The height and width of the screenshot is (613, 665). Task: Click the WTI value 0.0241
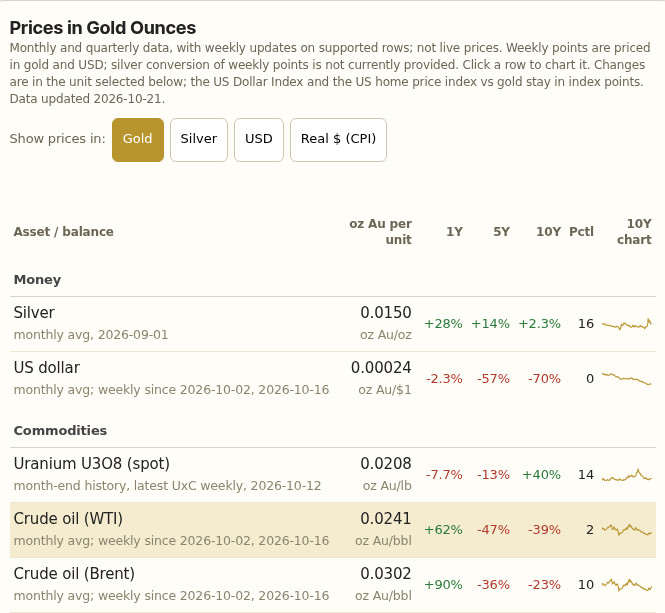386,518
